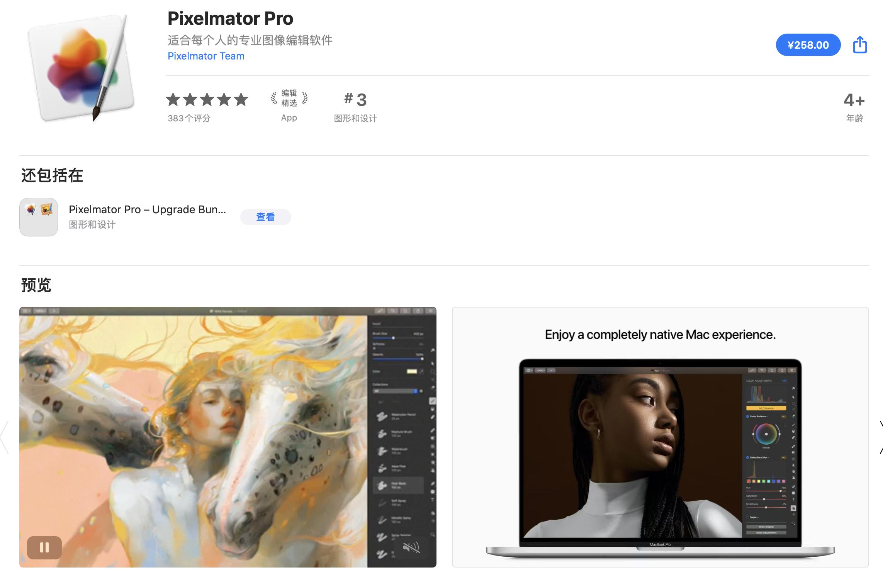Click the Pixelmator Pro title heading
This screenshot has width=883, height=588.
[x=230, y=18]
